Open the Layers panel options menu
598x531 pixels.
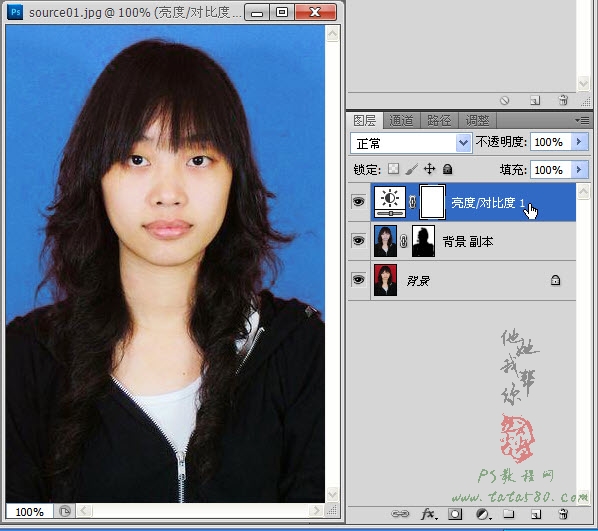[582, 121]
